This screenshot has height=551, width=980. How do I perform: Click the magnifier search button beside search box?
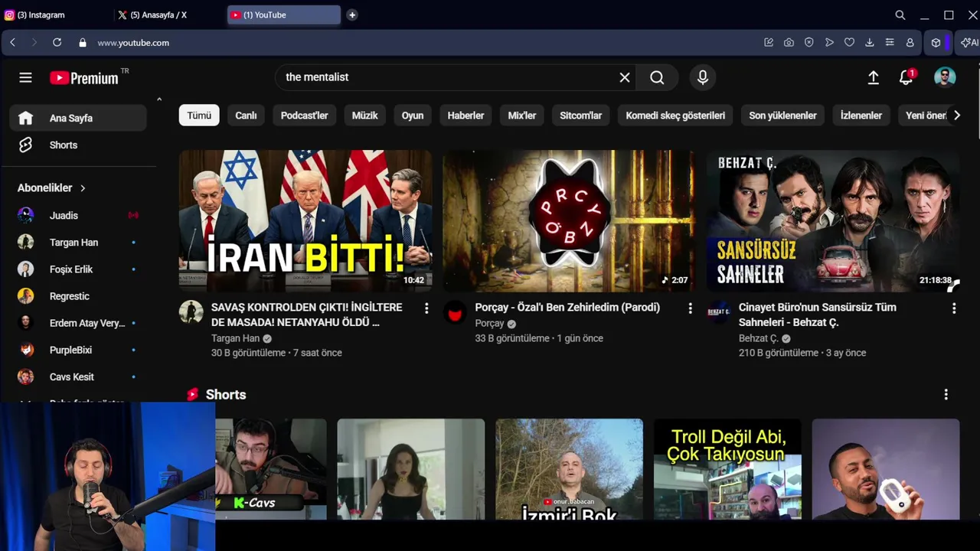coord(657,77)
